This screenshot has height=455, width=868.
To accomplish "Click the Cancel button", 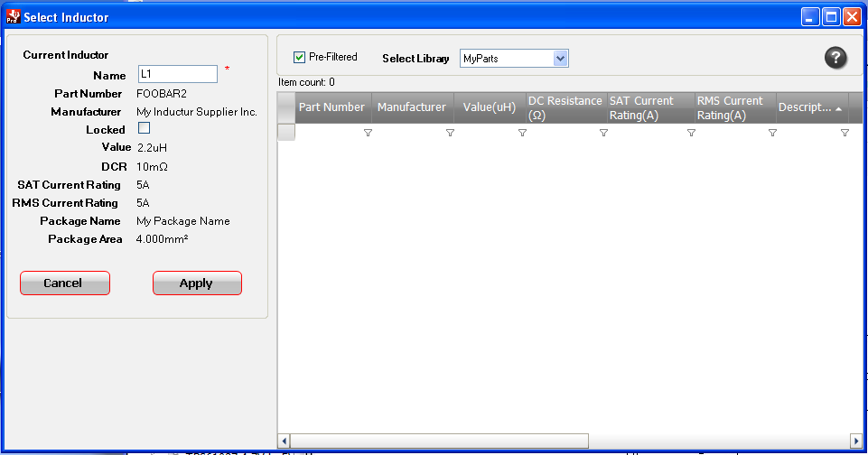I will tap(65, 283).
